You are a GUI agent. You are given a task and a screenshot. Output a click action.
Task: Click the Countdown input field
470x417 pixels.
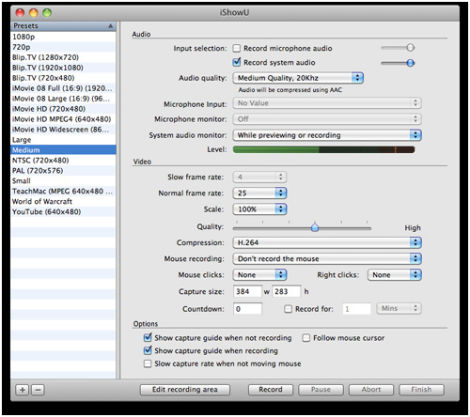click(x=247, y=309)
